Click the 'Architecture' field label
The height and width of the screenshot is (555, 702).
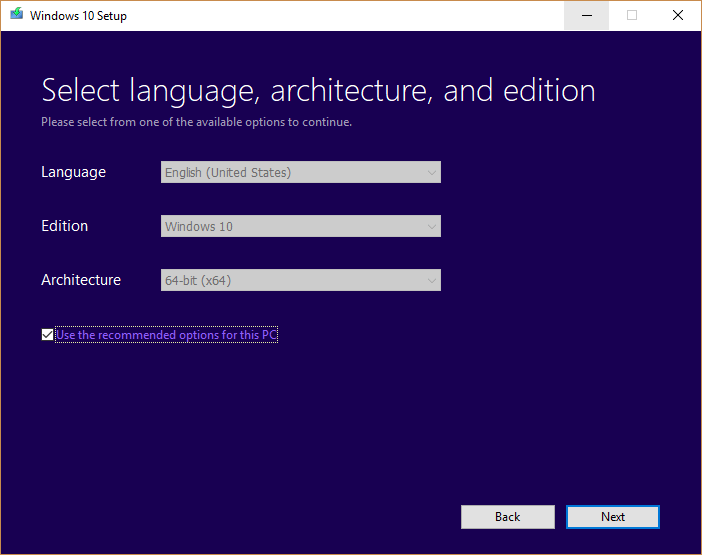(x=81, y=280)
